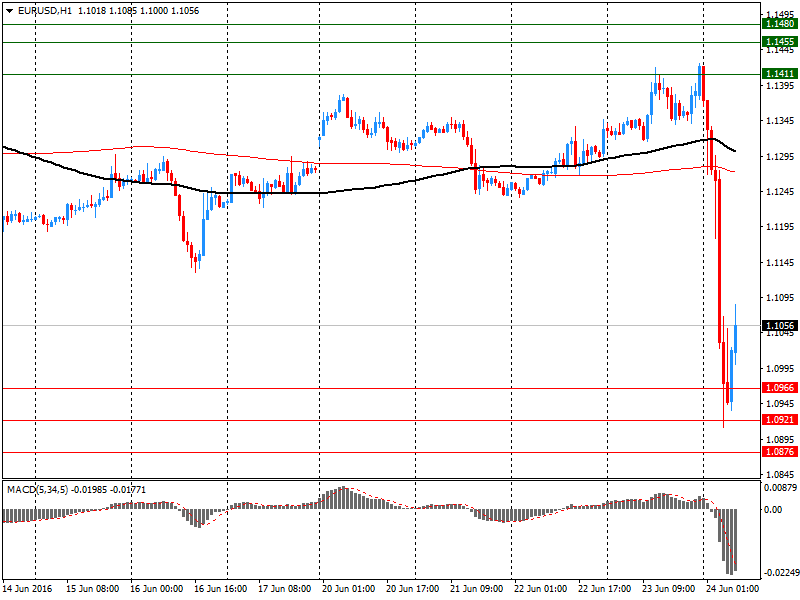Select the green 1.1455 resistance level label
This screenshot has height=600, width=800.
780,41
